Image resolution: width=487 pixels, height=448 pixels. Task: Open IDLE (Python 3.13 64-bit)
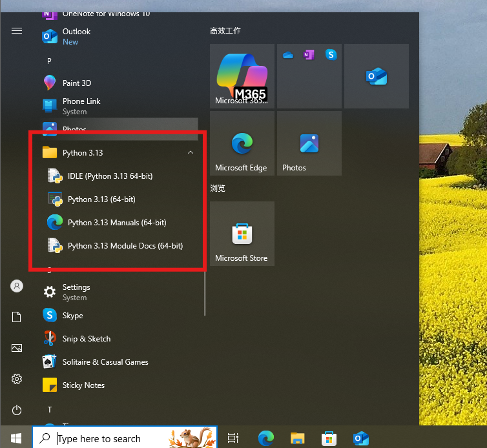110,176
